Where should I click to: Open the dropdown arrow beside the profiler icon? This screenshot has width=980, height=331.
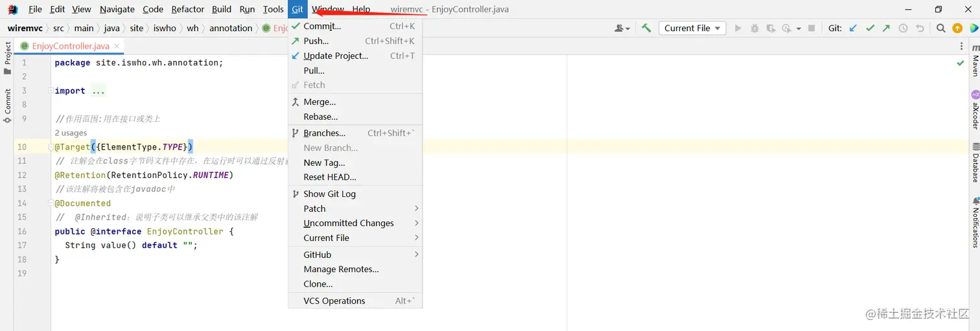[x=799, y=29]
